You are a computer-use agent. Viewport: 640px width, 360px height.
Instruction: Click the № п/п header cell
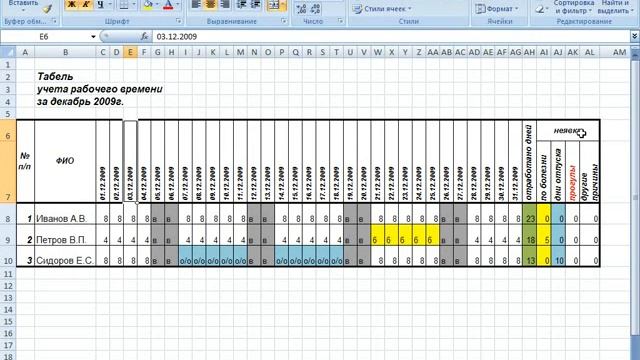(x=25, y=161)
